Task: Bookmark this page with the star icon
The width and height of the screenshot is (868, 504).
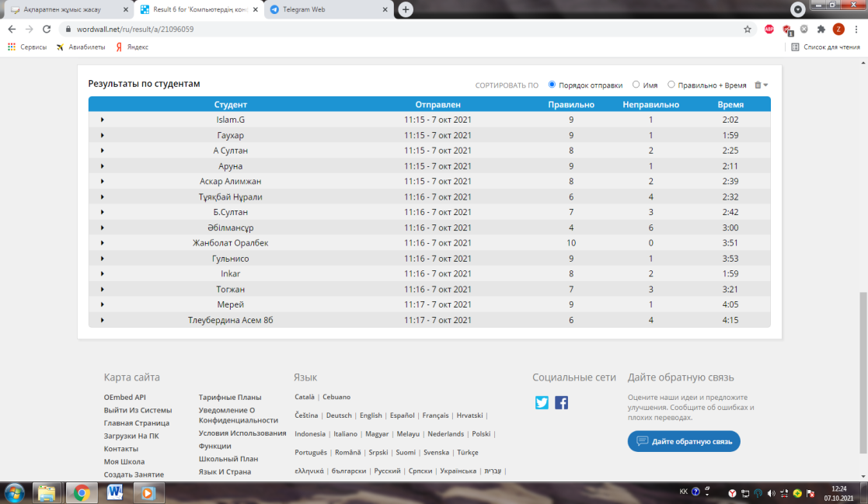Action: tap(748, 30)
